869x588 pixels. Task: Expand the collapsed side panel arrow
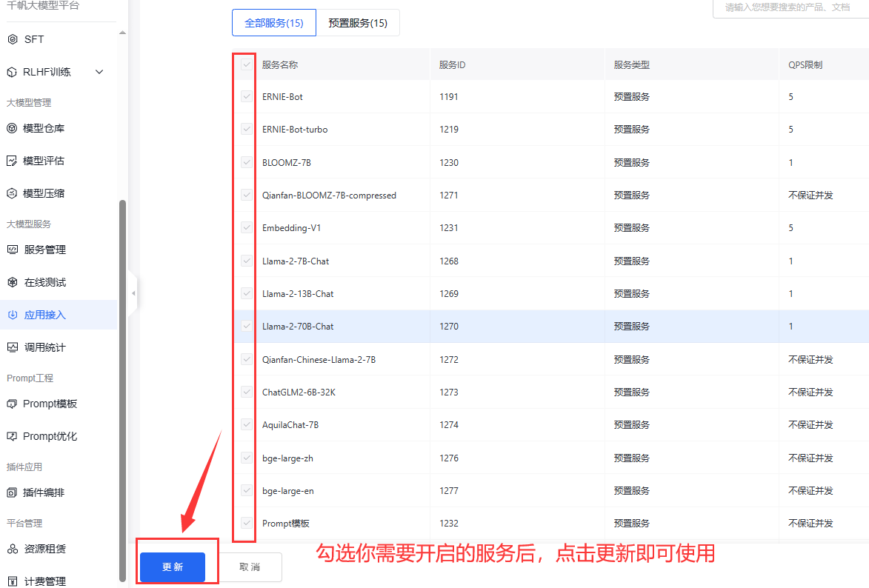(x=133, y=293)
